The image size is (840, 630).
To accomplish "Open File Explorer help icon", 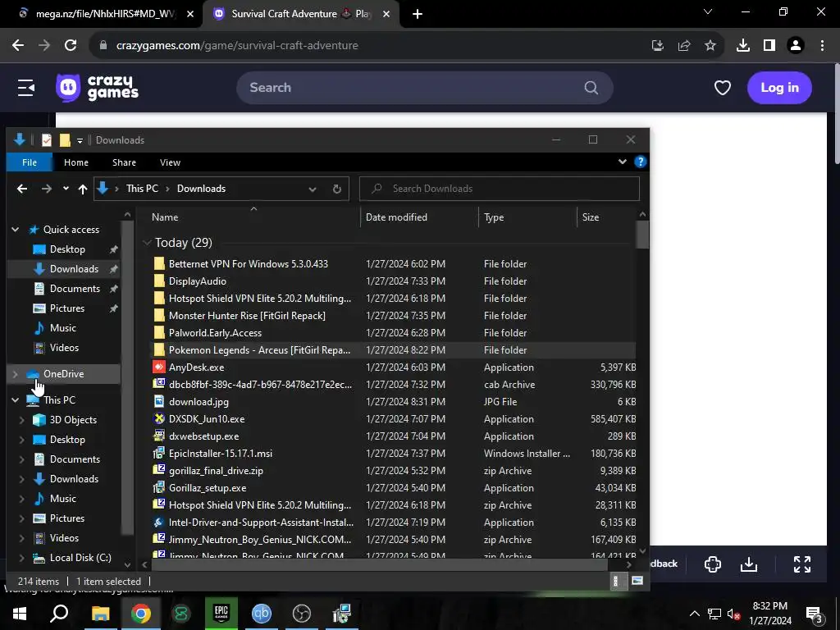I will point(640,162).
